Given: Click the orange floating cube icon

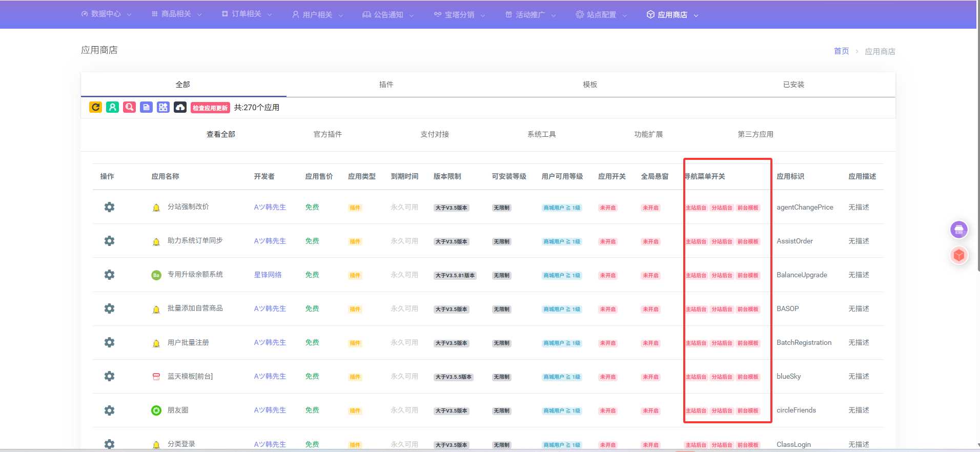Looking at the screenshot, I should point(958,255).
